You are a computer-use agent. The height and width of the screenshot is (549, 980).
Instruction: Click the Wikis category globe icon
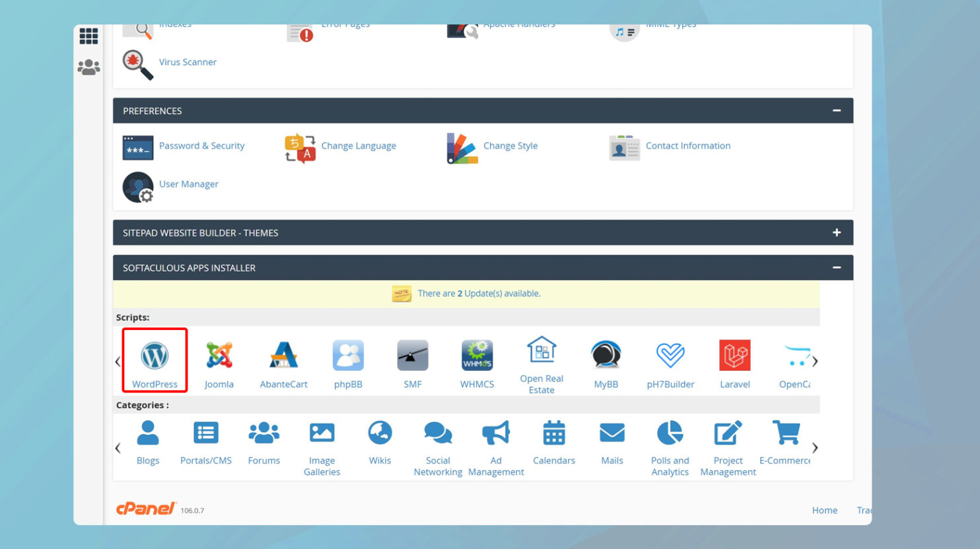click(380, 433)
